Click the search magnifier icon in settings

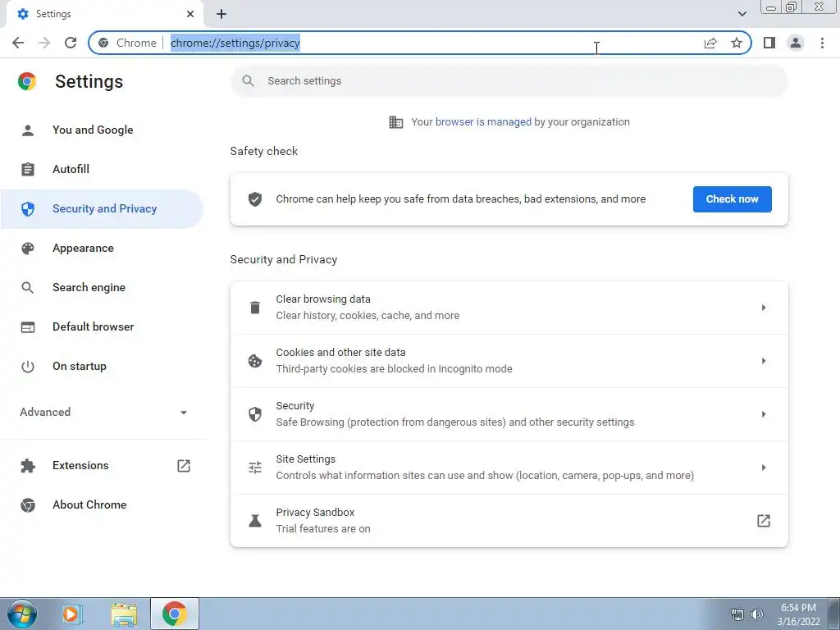pos(248,81)
